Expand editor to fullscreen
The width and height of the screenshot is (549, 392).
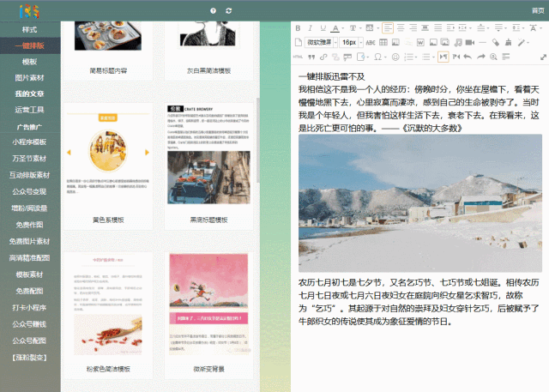pos(543,57)
